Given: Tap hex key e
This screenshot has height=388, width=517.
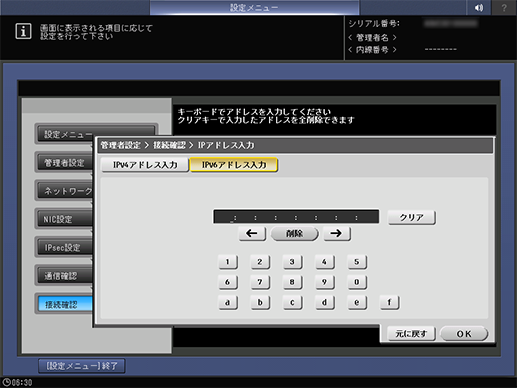Looking at the screenshot, I should point(357,303).
